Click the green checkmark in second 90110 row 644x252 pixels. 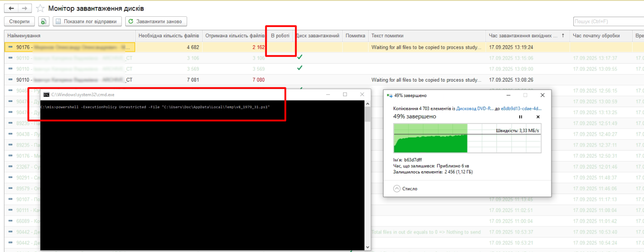click(300, 68)
